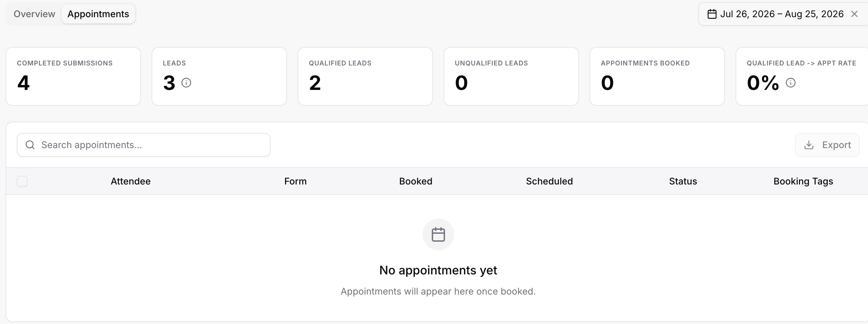Click the Attendee column header
The image size is (868, 324).
click(131, 182)
